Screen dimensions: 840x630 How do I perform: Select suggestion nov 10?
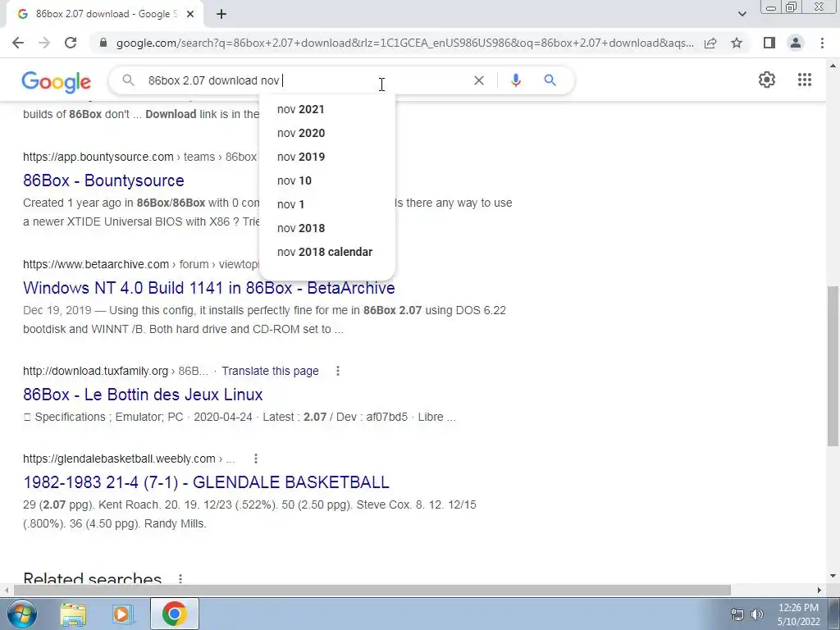click(x=326, y=180)
